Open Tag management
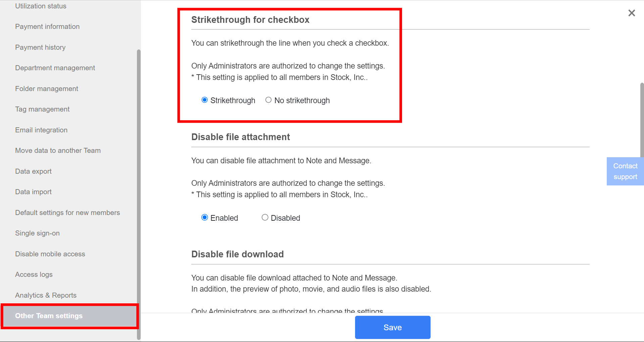This screenshot has width=644, height=342. pyautogui.click(x=42, y=109)
